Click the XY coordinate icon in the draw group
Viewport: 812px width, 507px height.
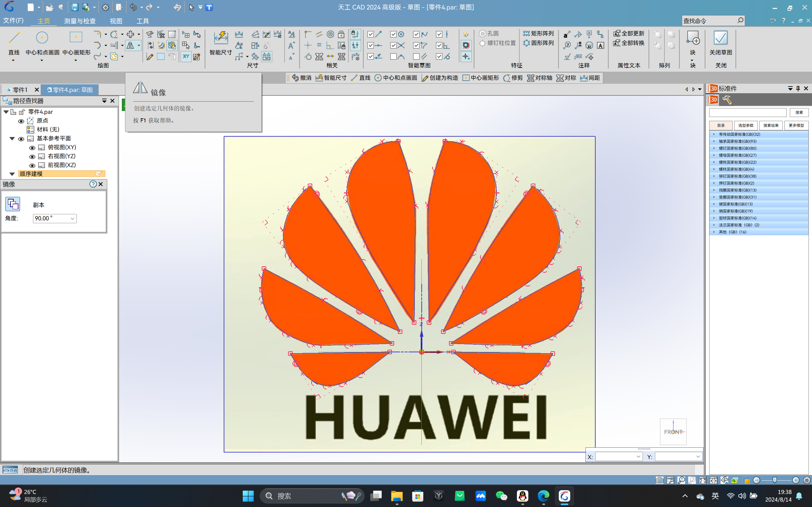click(x=186, y=56)
